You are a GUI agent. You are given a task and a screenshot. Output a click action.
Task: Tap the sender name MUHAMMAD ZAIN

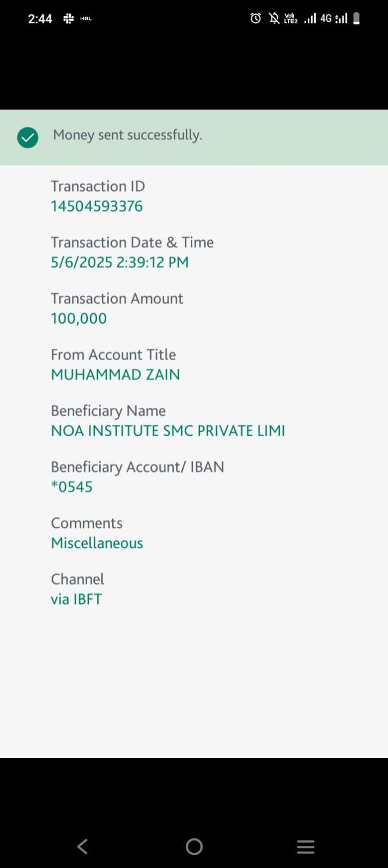coord(115,374)
